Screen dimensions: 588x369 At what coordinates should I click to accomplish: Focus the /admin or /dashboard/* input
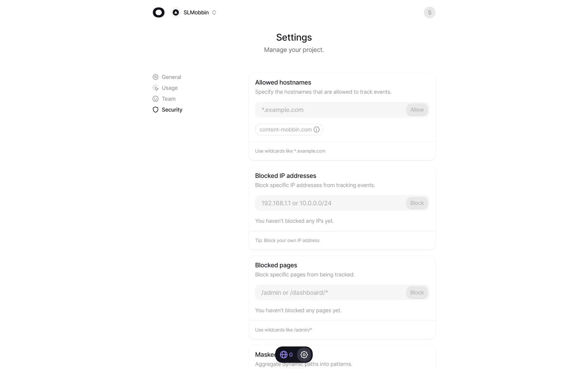click(330, 293)
